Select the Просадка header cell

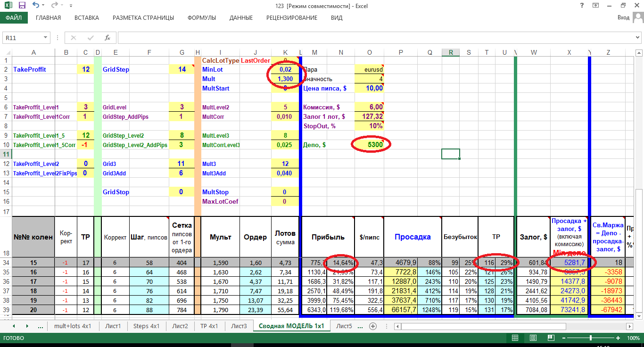point(413,237)
